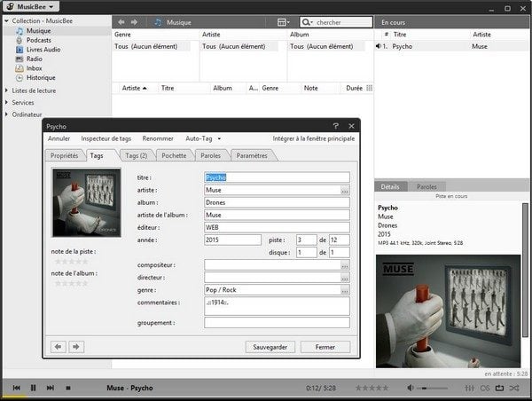Go to previous file in tag editor
Screen dimensions: 532x401
[x=59, y=347]
